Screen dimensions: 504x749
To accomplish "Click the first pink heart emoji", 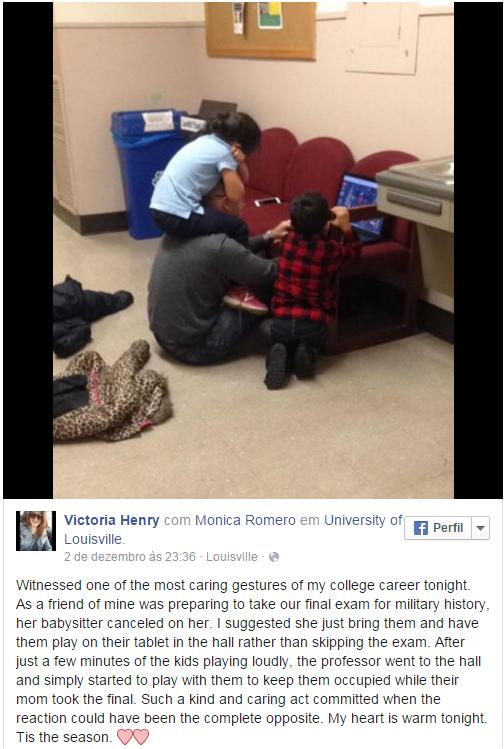I will (124, 737).
